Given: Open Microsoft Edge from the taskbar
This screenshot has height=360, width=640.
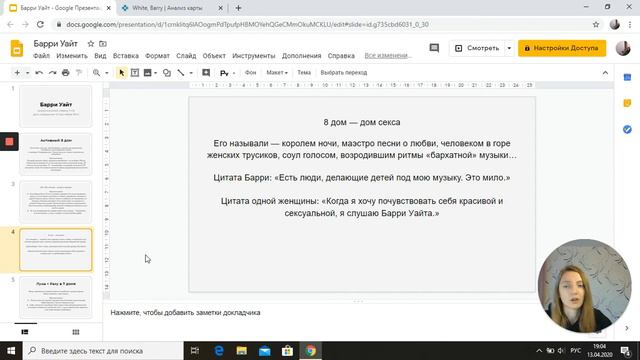Looking at the screenshot, I should [x=219, y=351].
